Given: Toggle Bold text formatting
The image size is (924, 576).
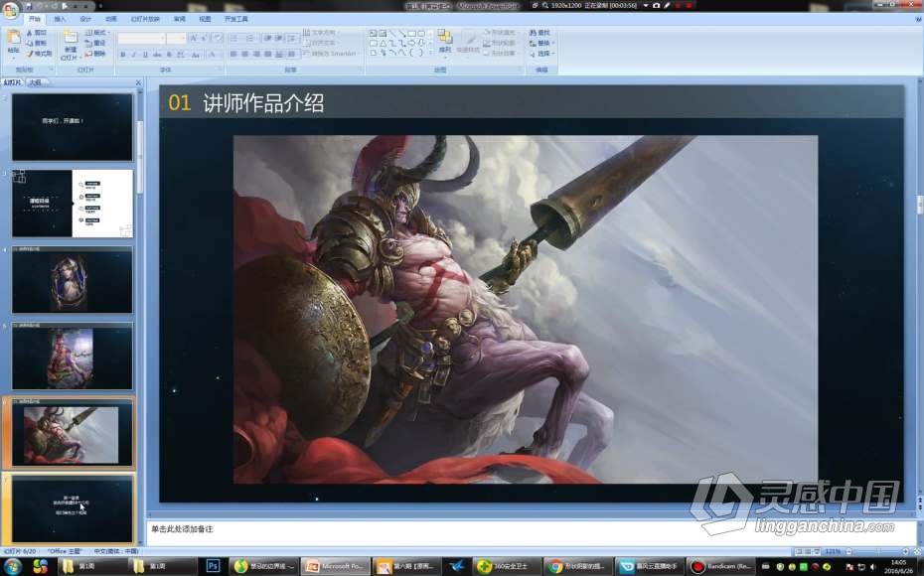Looking at the screenshot, I should click(123, 55).
